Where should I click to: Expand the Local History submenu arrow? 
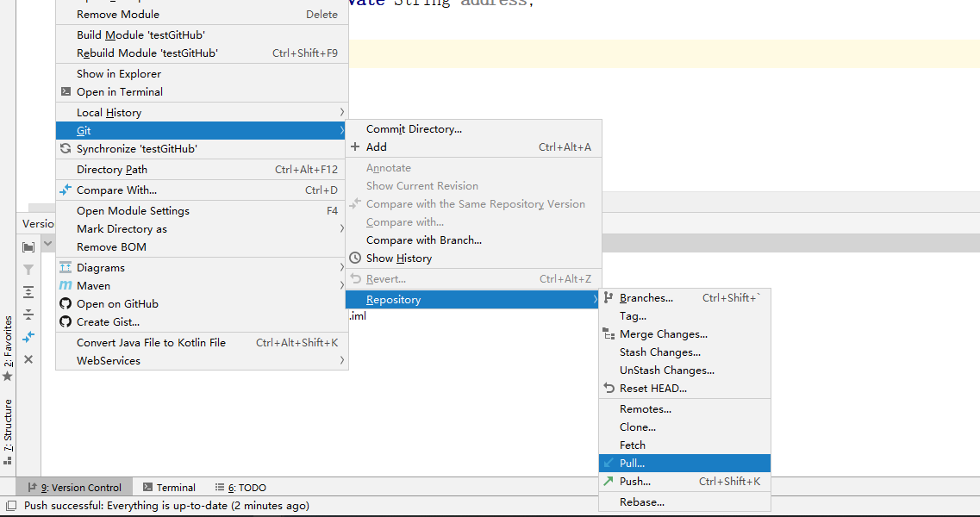point(342,112)
